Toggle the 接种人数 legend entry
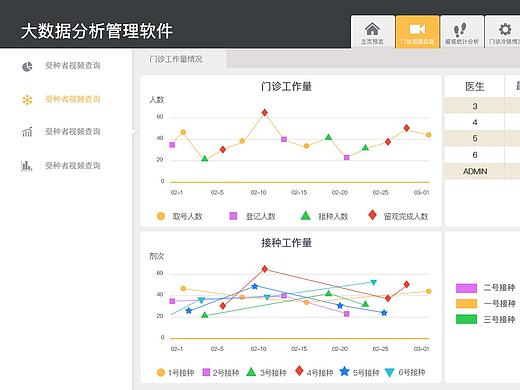The width and height of the screenshot is (520, 390). 324,216
